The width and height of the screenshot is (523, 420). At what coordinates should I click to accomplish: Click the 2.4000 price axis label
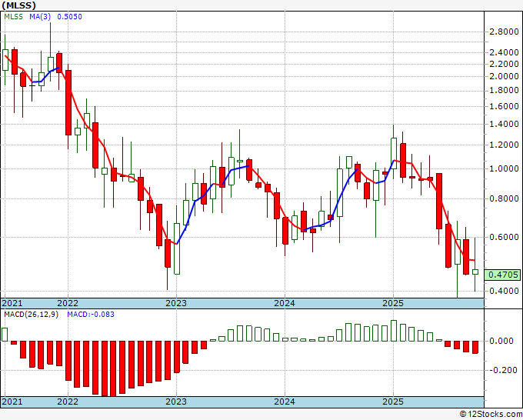[x=504, y=52]
